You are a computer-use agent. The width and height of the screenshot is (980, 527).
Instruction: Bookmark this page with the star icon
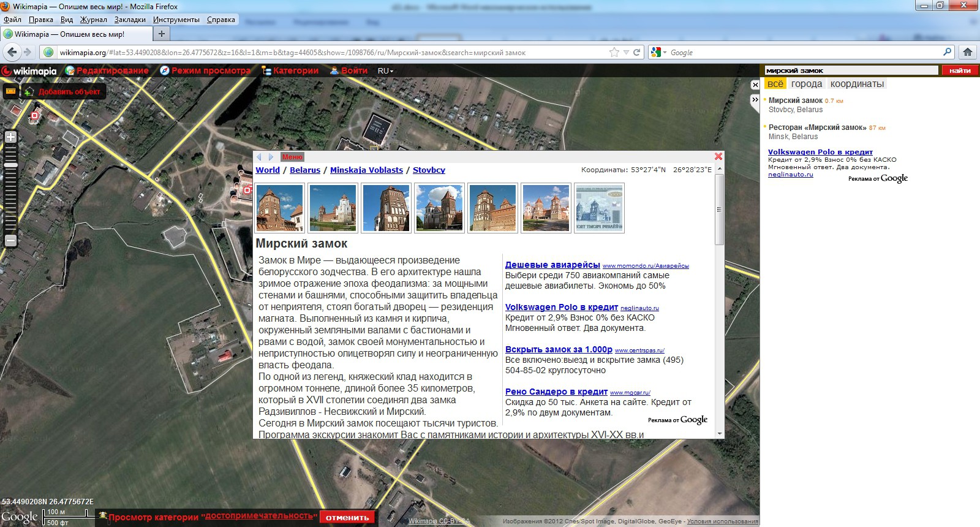(x=614, y=52)
